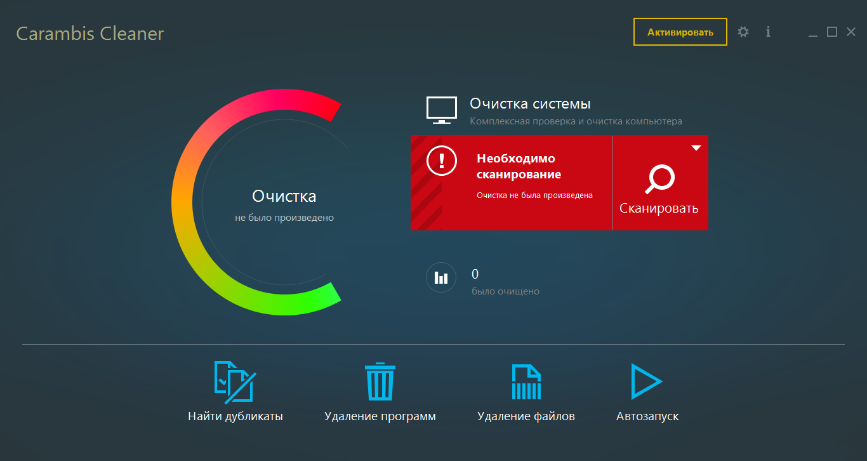Click the Сканировать magnifier button
The image size is (867, 461).
[x=660, y=183]
